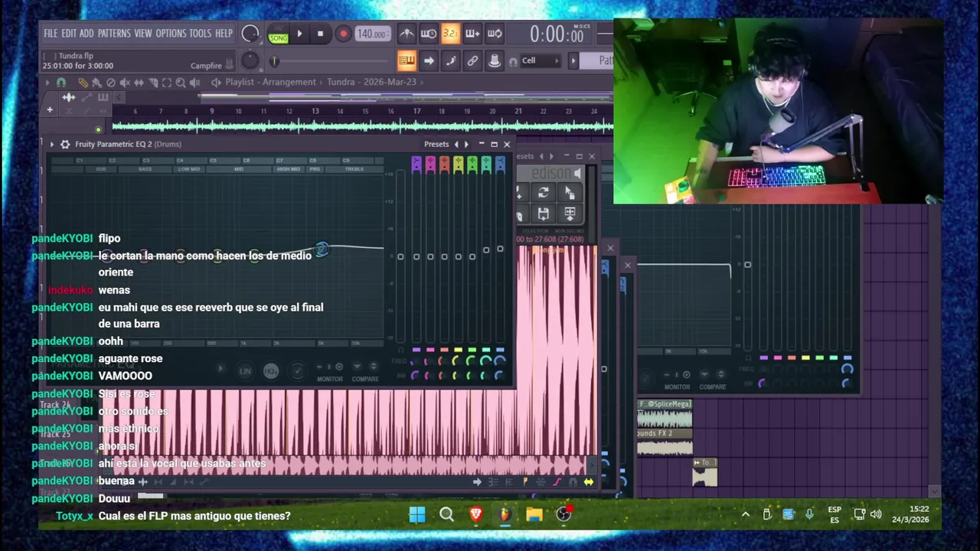The height and width of the screenshot is (551, 980).
Task: Click the 140.000 tempo field
Action: point(372,34)
